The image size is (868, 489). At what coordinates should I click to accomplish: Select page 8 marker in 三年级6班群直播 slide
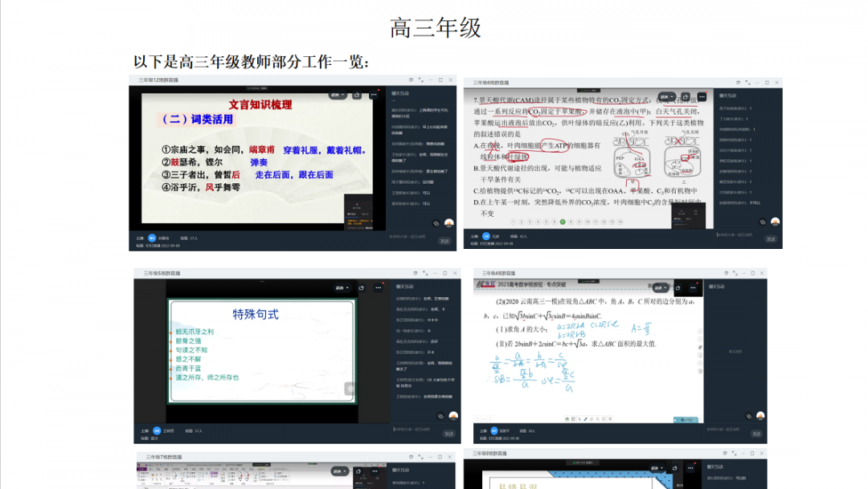pyautogui.click(x=571, y=222)
